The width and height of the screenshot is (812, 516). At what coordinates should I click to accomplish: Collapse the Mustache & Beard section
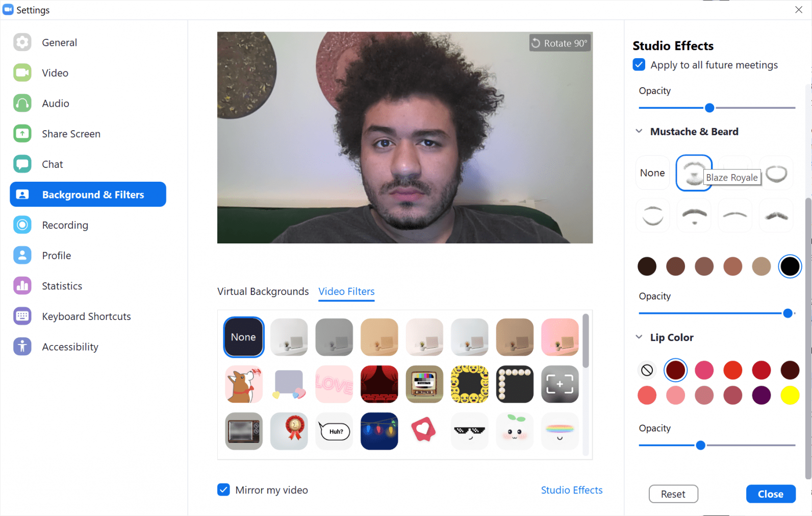[639, 131]
